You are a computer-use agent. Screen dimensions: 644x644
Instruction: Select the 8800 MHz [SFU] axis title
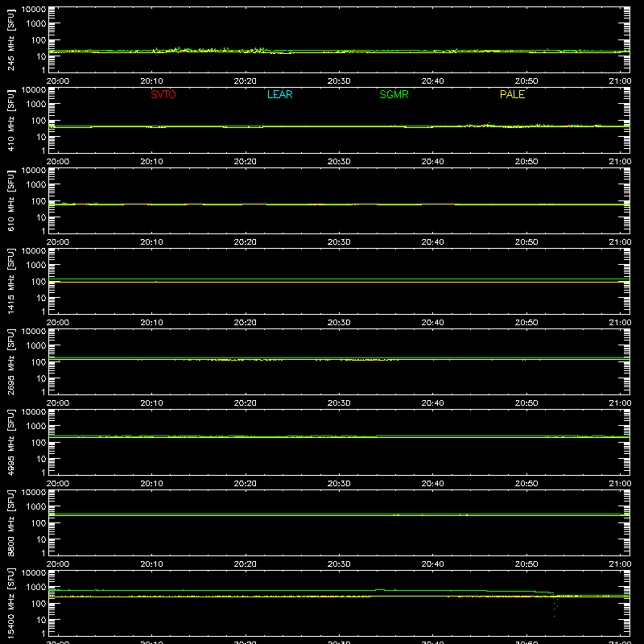pos(11,522)
